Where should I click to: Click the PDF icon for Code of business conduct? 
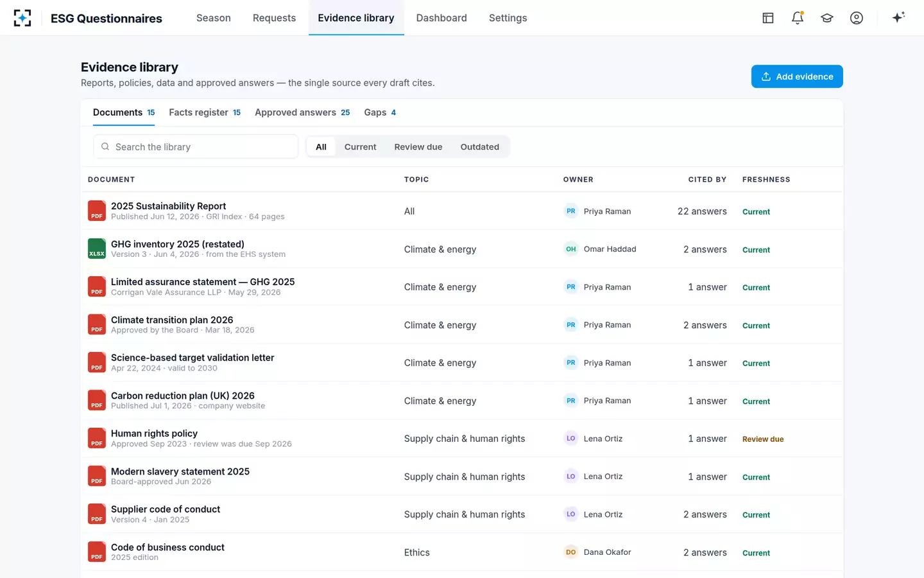(97, 552)
